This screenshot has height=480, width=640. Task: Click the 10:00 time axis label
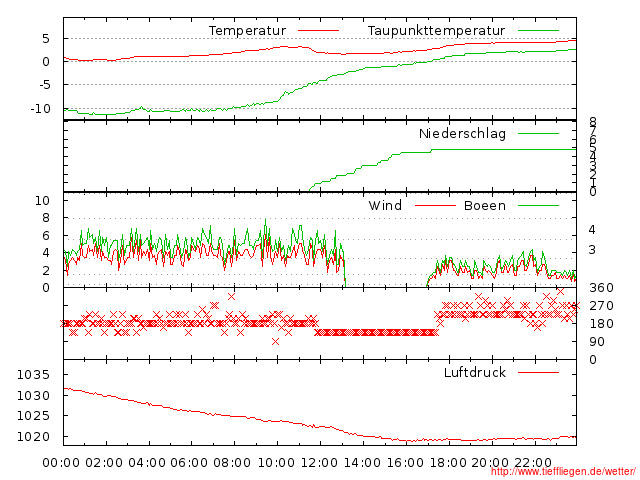pyautogui.click(x=276, y=463)
